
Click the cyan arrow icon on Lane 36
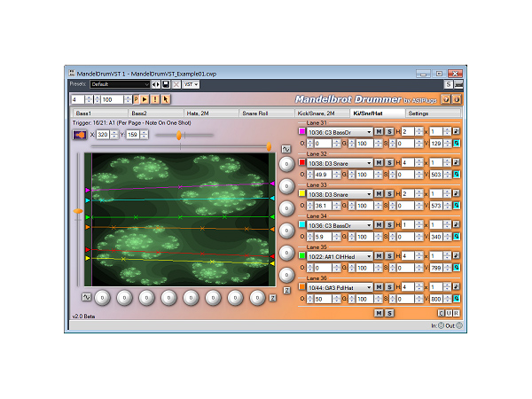tap(457, 299)
